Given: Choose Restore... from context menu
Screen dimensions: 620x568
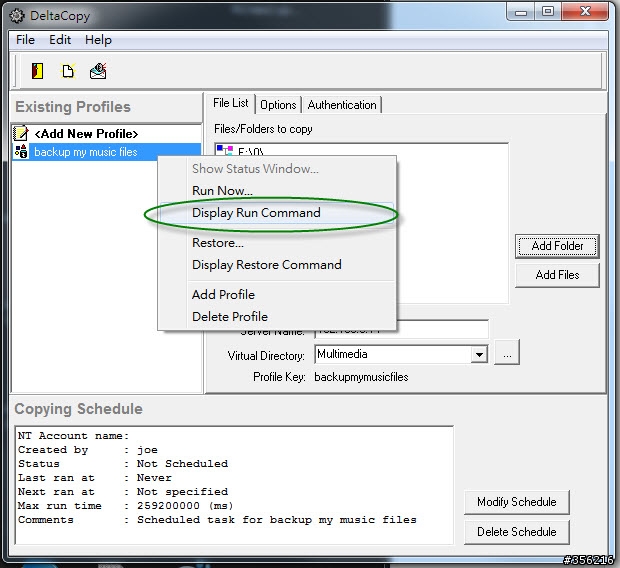Looking at the screenshot, I should tap(277, 242).
